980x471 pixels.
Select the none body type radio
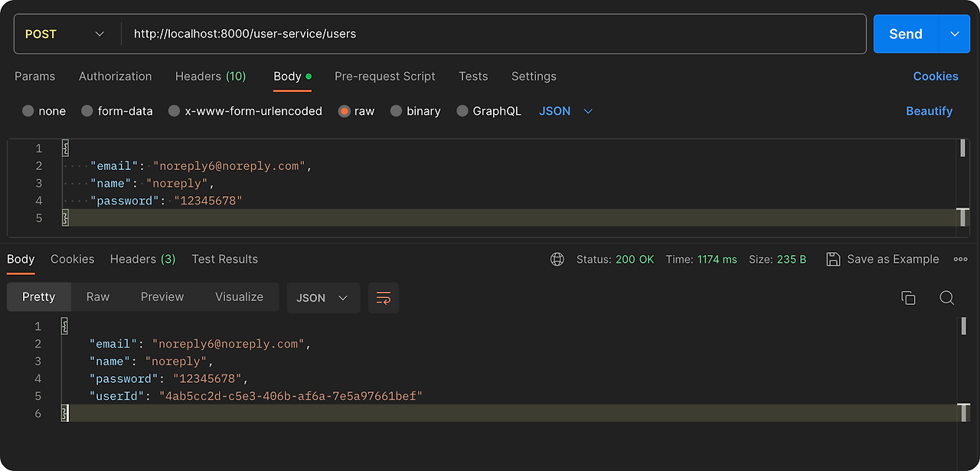click(x=28, y=111)
